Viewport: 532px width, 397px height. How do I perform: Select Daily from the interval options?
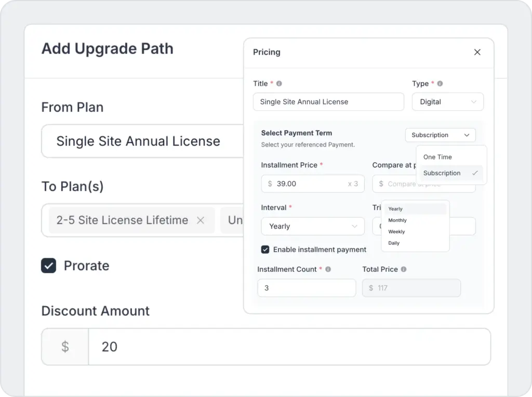tap(394, 243)
